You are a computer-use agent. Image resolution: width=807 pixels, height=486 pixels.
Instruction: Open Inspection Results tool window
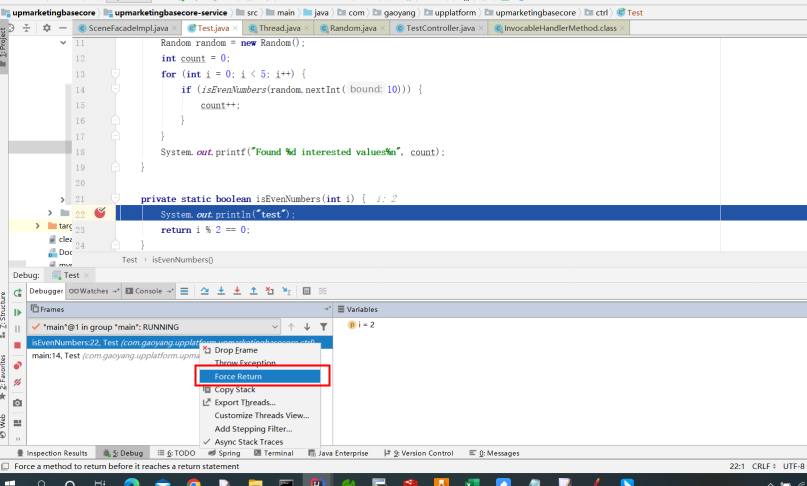pos(52,453)
